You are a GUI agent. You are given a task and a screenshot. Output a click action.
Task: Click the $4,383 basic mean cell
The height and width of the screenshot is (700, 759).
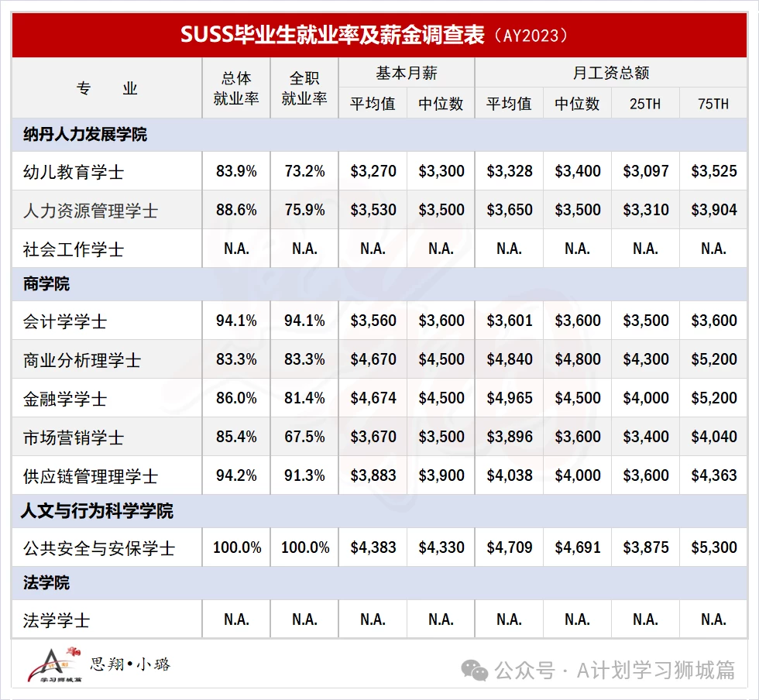pos(373,547)
